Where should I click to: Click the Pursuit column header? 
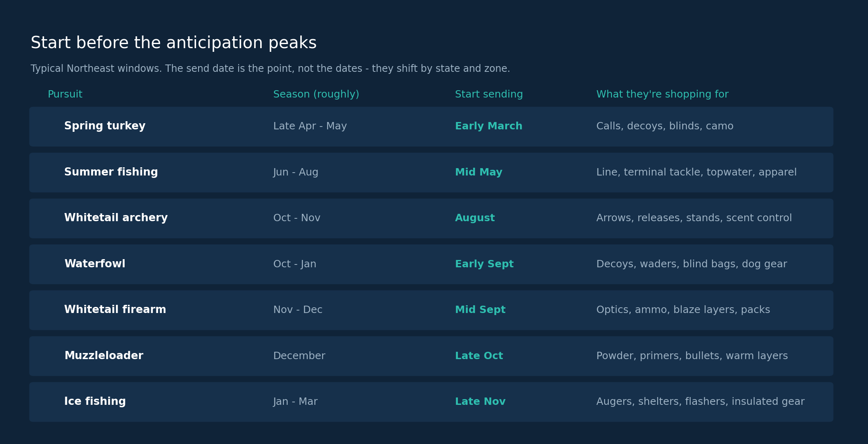(65, 94)
